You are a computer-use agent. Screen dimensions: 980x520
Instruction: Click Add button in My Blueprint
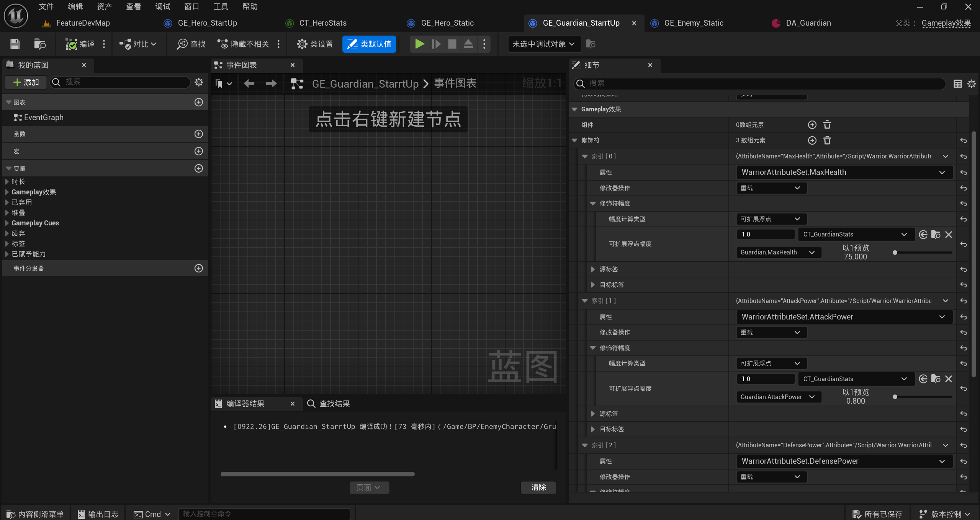[x=26, y=82]
